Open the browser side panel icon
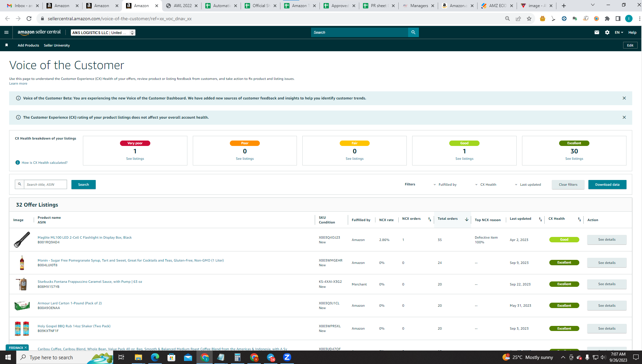 click(618, 19)
